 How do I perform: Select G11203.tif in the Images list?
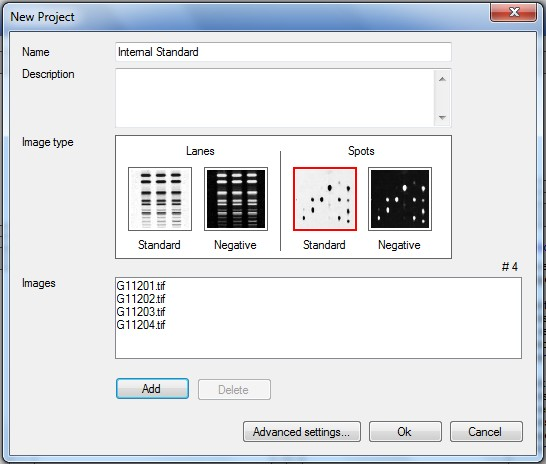click(x=141, y=312)
